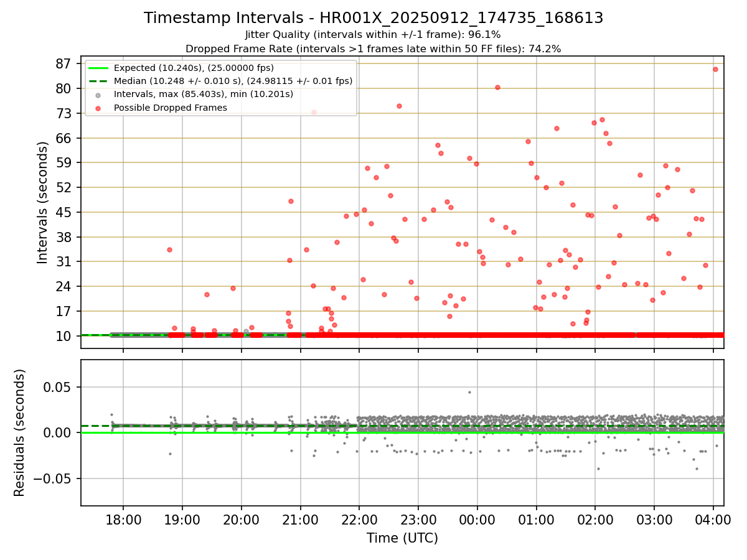Click the highest red point near 85 seconds
The width and height of the screenshot is (747, 560).
(x=715, y=69)
